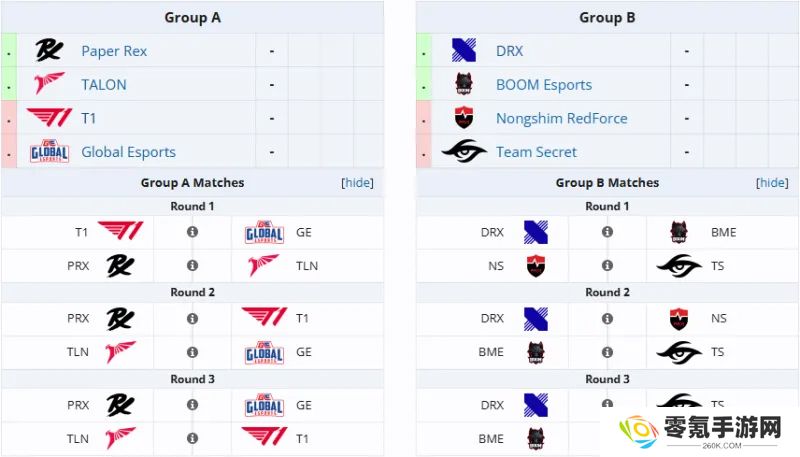The width and height of the screenshot is (800, 457).
Task: Open info for BME vs TS Round 2 match
Action: coord(607,352)
